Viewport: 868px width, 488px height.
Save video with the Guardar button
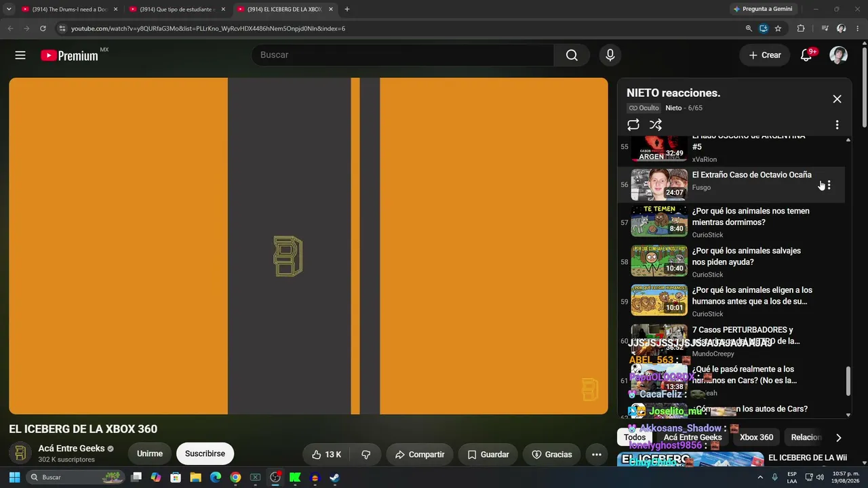pyautogui.click(x=488, y=455)
